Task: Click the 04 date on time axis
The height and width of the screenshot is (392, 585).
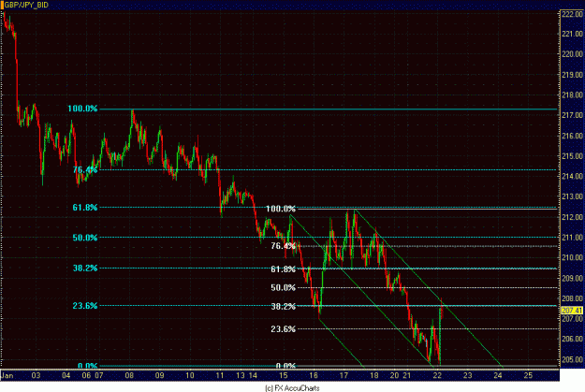Action: coord(66,375)
